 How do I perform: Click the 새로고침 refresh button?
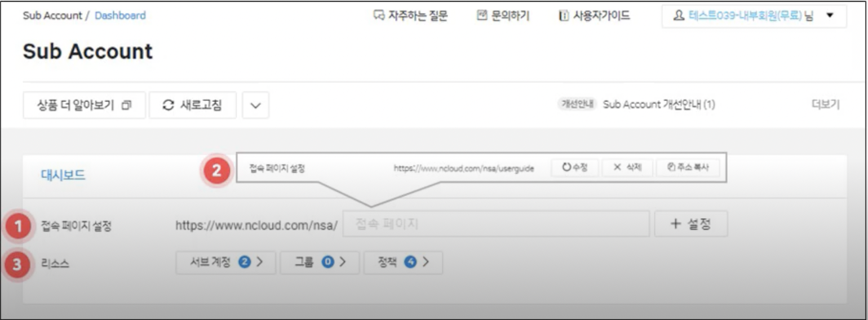(x=192, y=105)
